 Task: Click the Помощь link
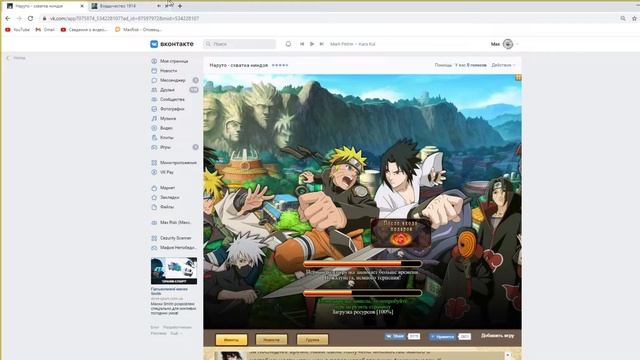[443, 65]
